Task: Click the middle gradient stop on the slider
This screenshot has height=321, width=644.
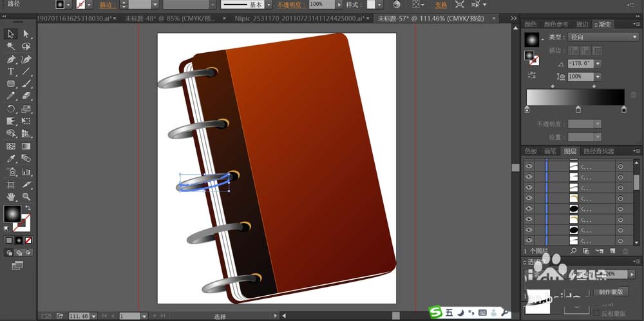Action: (x=578, y=109)
